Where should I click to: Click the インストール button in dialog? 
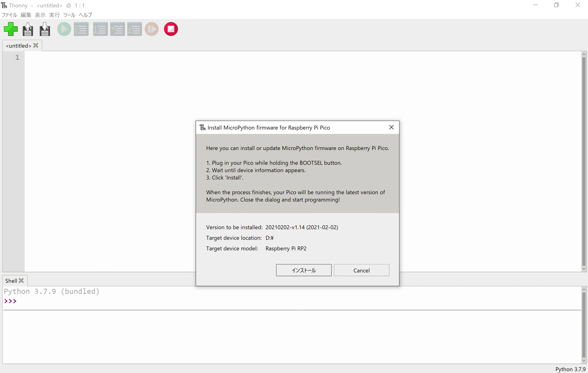(304, 270)
